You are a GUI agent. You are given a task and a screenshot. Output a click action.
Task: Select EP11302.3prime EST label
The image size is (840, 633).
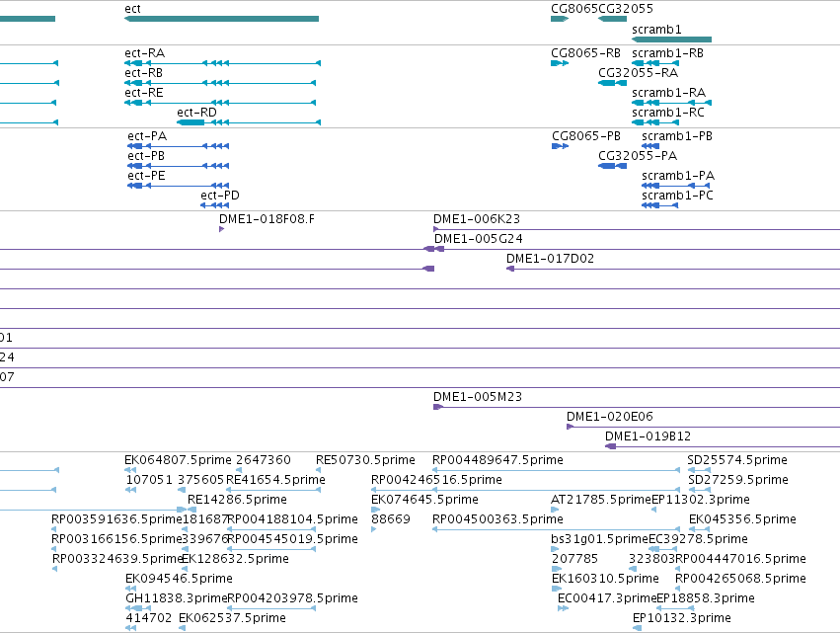pyautogui.click(x=701, y=500)
